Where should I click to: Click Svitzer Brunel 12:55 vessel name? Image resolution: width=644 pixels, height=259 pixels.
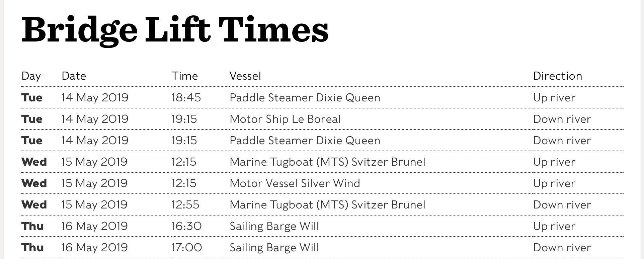point(327,205)
